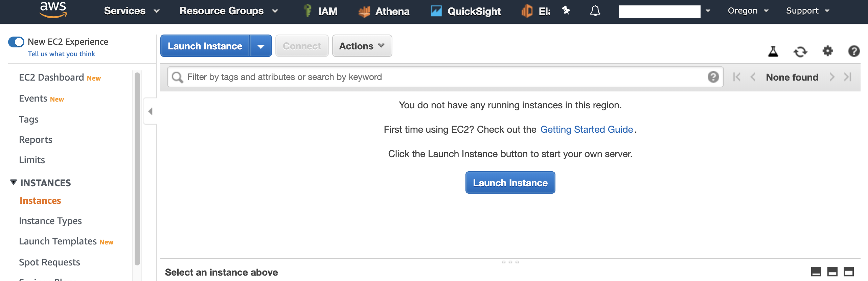Click the sidebar vertical scrollbar

(137, 169)
